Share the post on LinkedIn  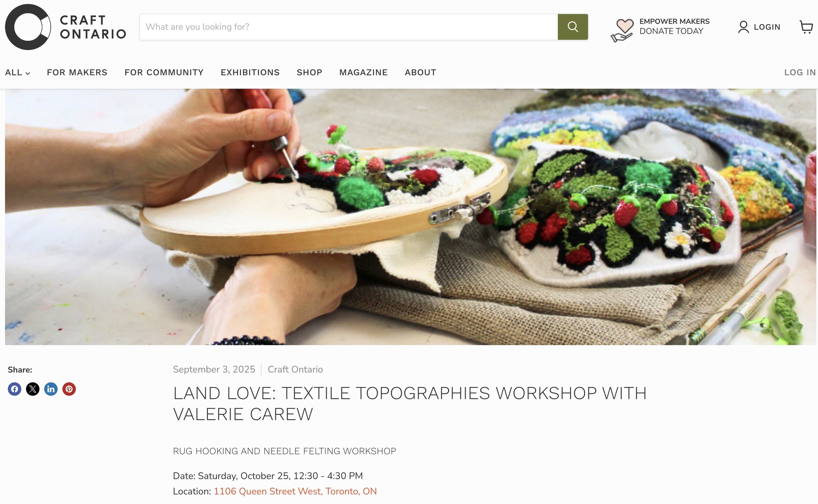51,389
